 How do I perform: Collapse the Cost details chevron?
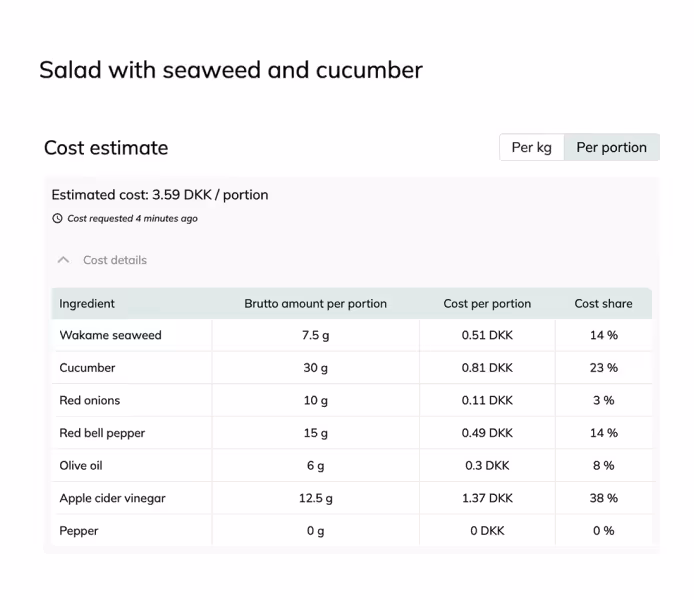coord(64,260)
